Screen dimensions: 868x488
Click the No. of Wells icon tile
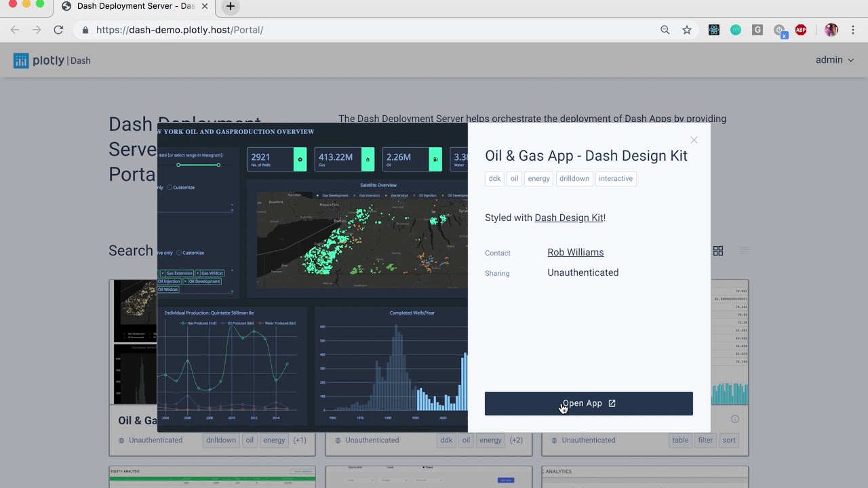tap(300, 159)
